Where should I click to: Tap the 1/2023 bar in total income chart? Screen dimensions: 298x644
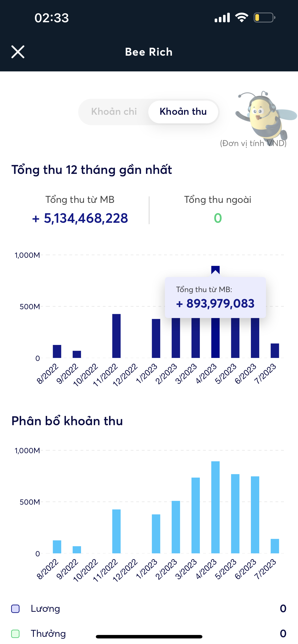pyautogui.click(x=156, y=338)
